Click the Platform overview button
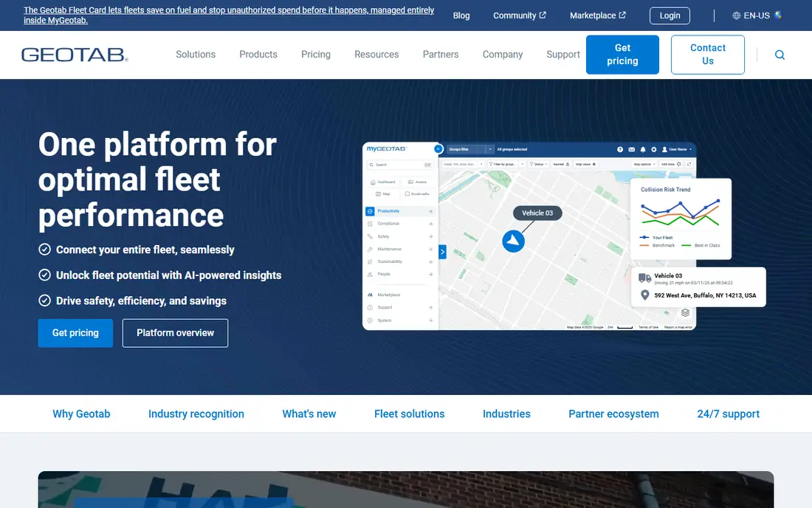The height and width of the screenshot is (508, 812). click(175, 333)
